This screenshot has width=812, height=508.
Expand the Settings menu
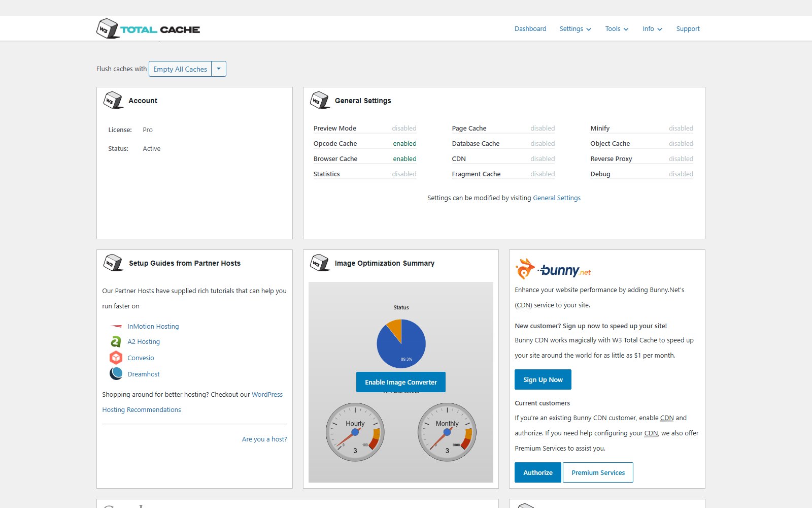click(575, 29)
